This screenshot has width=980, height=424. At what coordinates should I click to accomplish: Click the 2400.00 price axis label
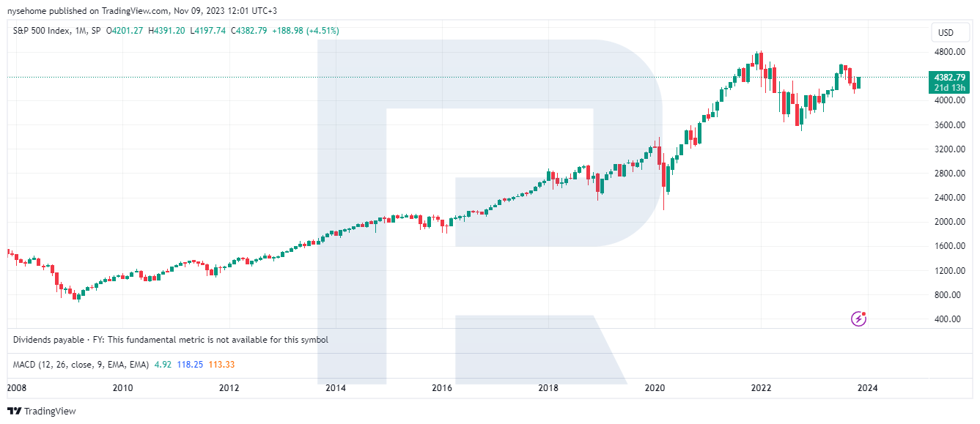[948, 197]
